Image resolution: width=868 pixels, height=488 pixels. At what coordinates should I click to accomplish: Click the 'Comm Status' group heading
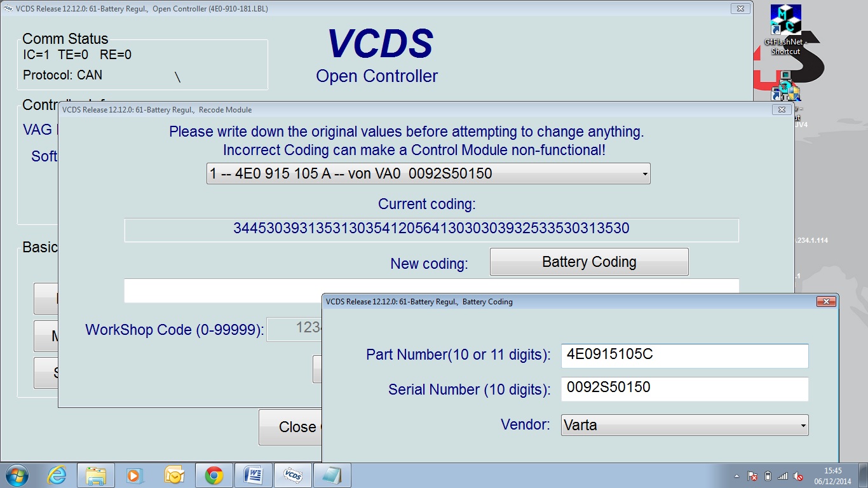pyautogui.click(x=65, y=39)
